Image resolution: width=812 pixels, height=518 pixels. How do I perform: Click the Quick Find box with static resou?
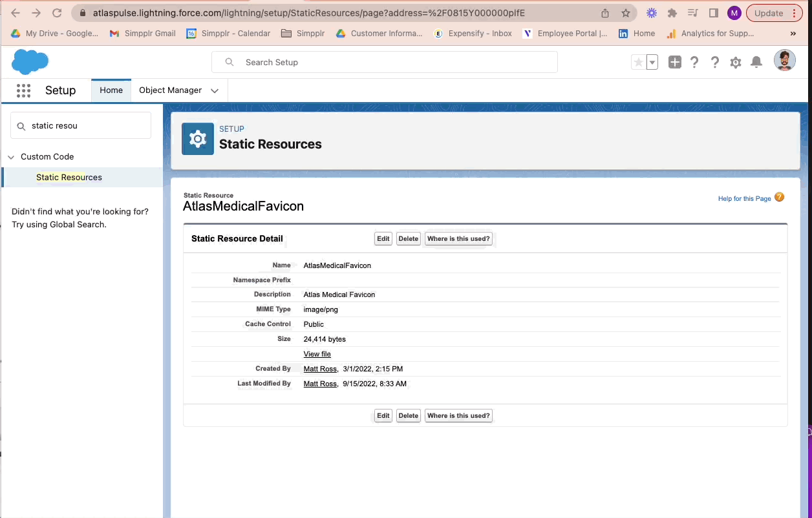[x=81, y=125]
